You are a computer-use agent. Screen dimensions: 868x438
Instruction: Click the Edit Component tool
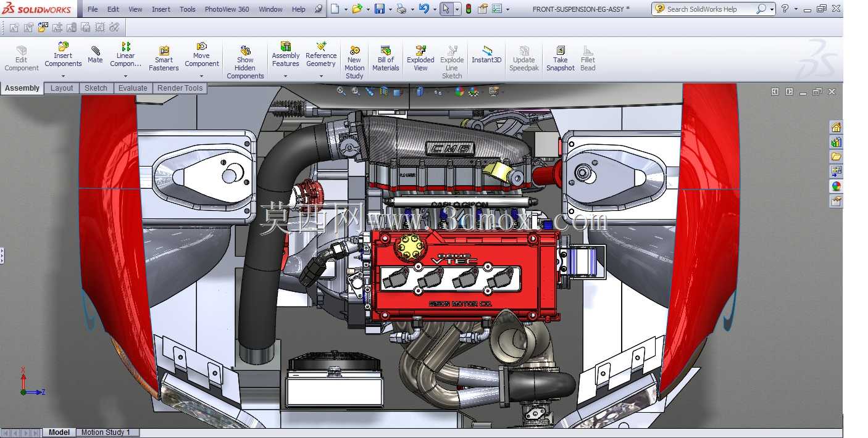[22, 59]
